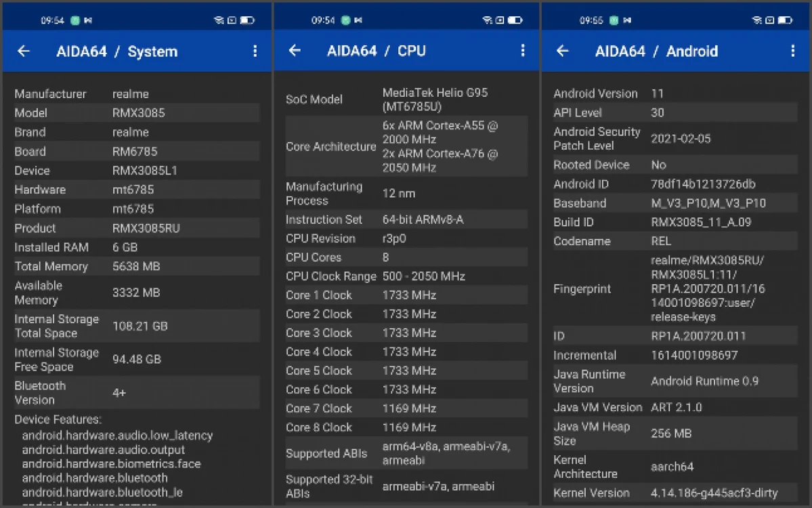Select Instruction Set value 64-bit ARMv8-A

click(x=423, y=219)
